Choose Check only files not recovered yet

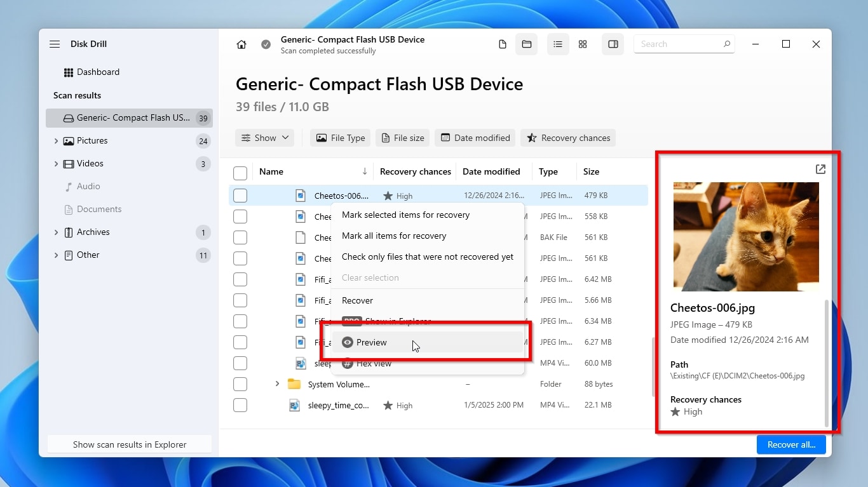[428, 257]
